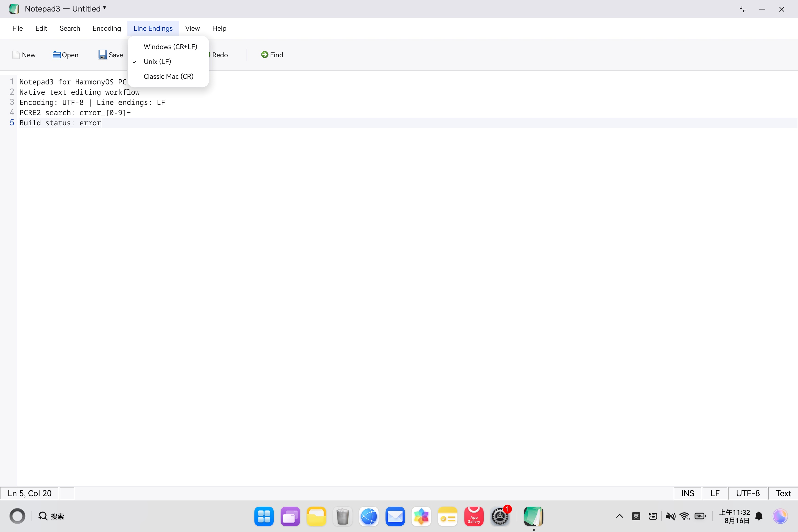Viewport: 798px width, 532px height.
Task: Open the 搜索 search box in dock
Action: pyautogui.click(x=51, y=516)
